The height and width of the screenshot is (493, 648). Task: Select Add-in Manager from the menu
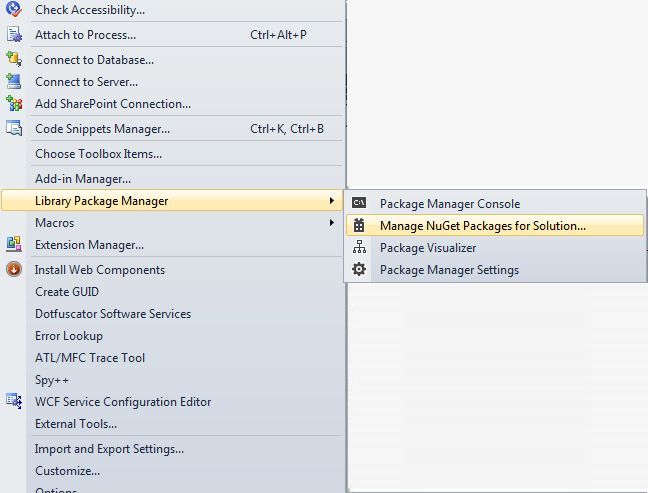coord(83,179)
